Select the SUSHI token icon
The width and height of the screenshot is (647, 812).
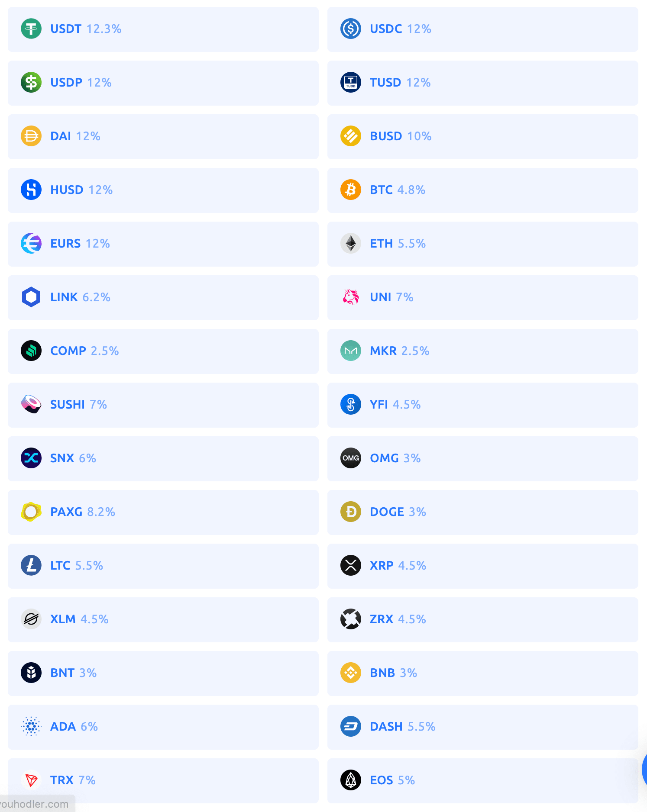(x=31, y=404)
